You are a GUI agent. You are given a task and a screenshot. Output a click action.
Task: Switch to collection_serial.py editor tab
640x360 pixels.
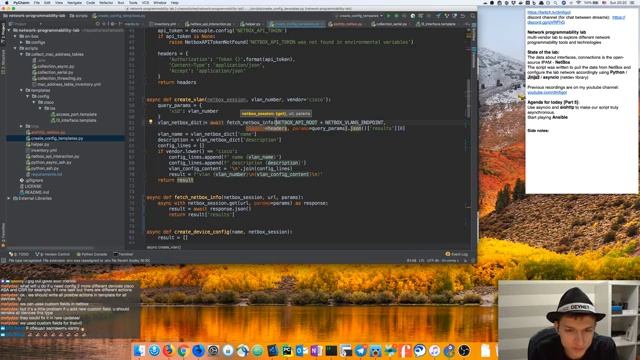tap(389, 24)
